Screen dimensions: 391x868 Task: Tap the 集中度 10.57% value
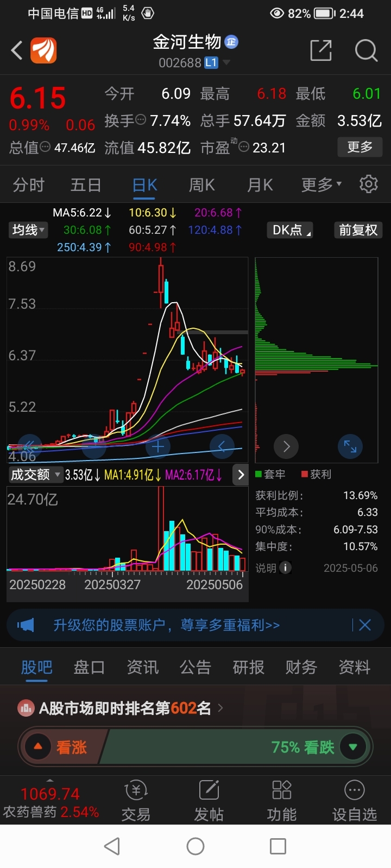tap(360, 546)
